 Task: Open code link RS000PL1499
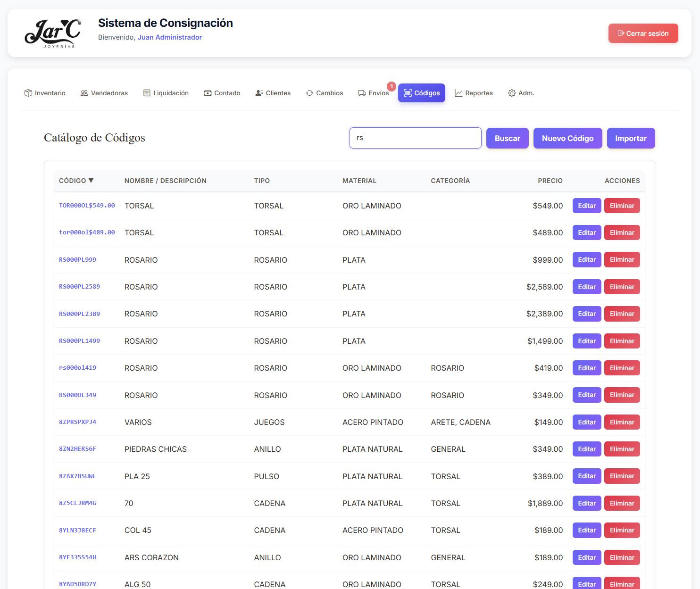point(79,340)
